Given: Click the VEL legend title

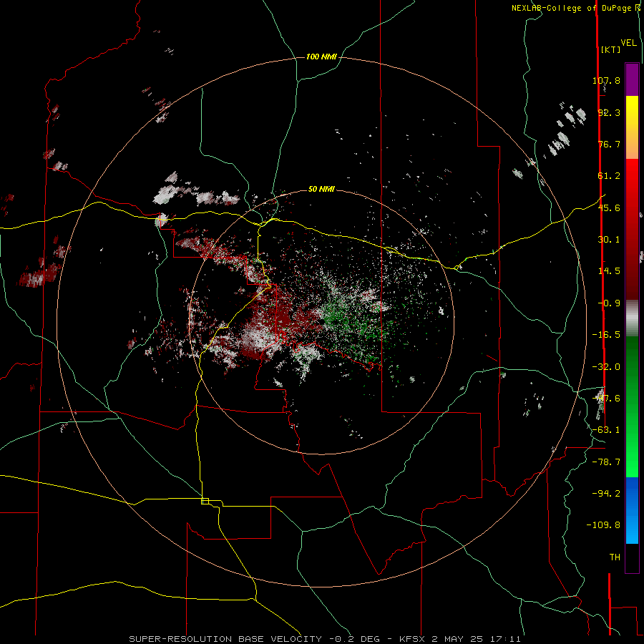Looking at the screenshot, I should click(628, 43).
